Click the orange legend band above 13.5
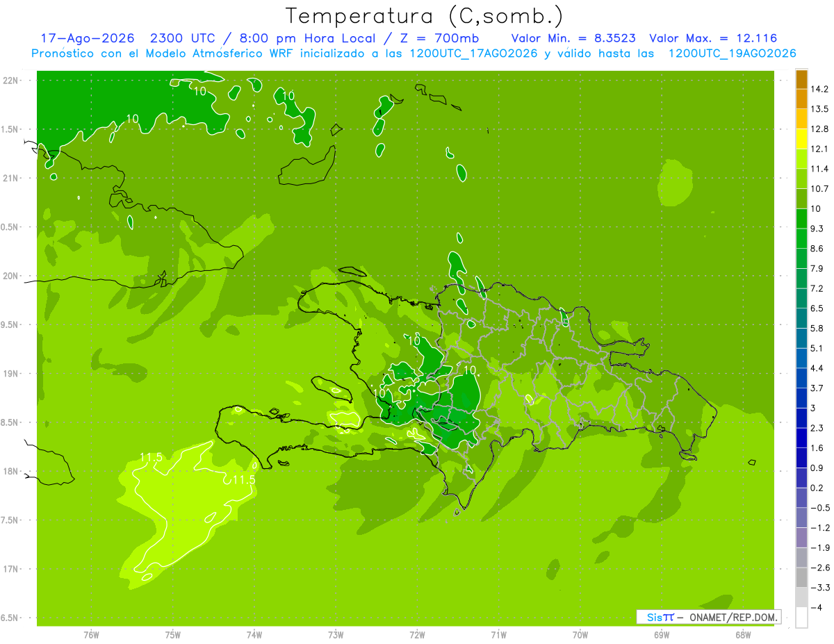 (x=801, y=99)
